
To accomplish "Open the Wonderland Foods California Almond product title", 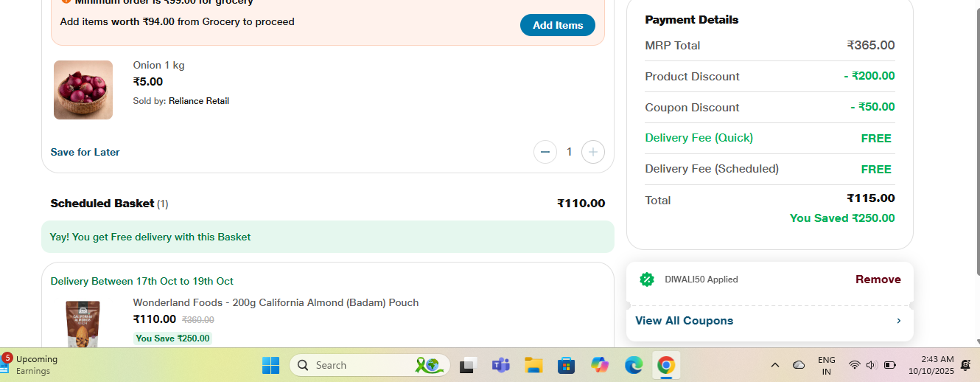I will pyautogui.click(x=276, y=302).
